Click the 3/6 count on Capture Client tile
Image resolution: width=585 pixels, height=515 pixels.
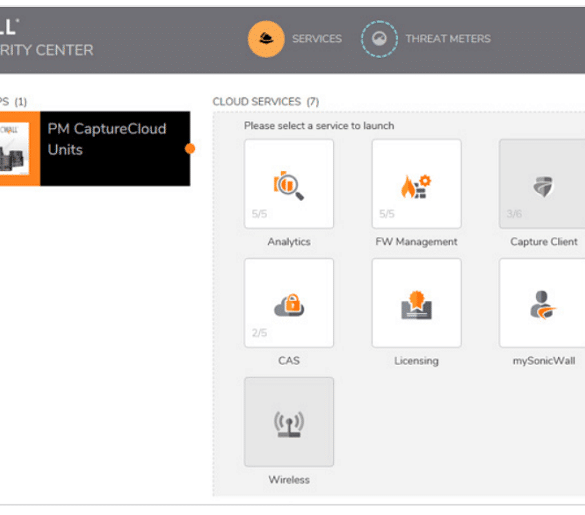click(x=514, y=214)
